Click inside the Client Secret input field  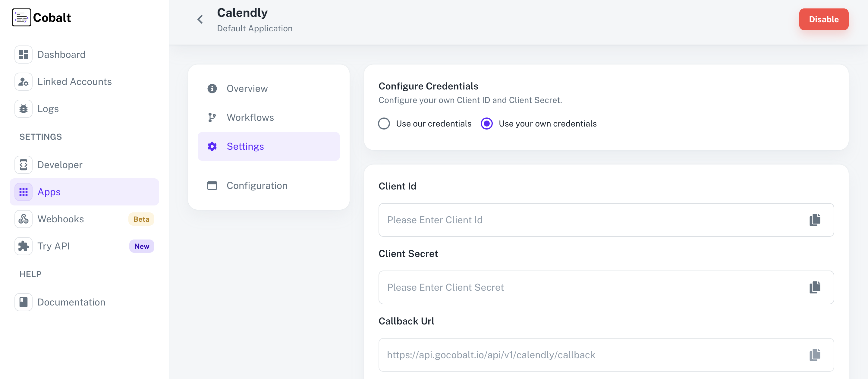click(573, 287)
